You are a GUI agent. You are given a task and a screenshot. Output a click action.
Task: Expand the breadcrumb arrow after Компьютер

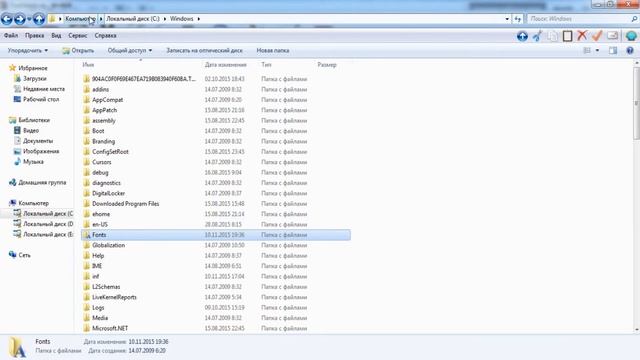[101, 19]
